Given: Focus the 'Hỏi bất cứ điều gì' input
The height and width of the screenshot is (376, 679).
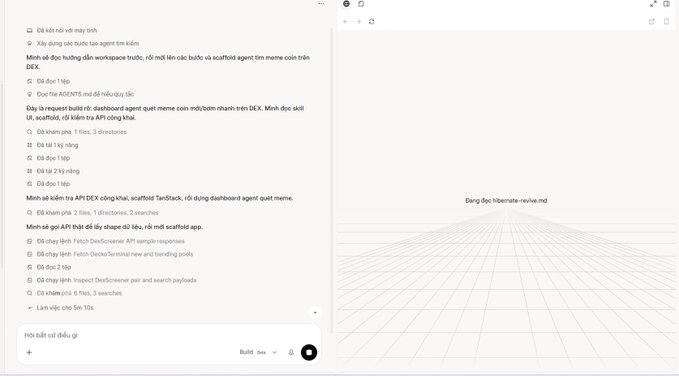Looking at the screenshot, I should point(169,335).
